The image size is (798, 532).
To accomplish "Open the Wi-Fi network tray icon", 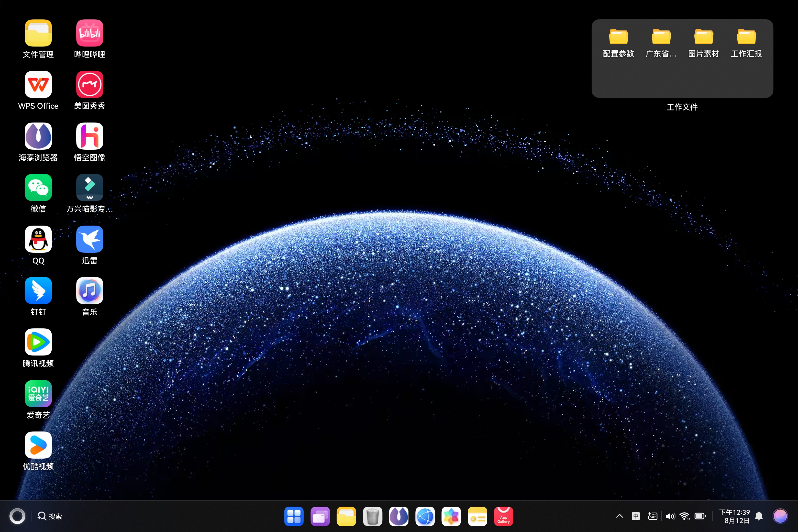I will tap(685, 516).
